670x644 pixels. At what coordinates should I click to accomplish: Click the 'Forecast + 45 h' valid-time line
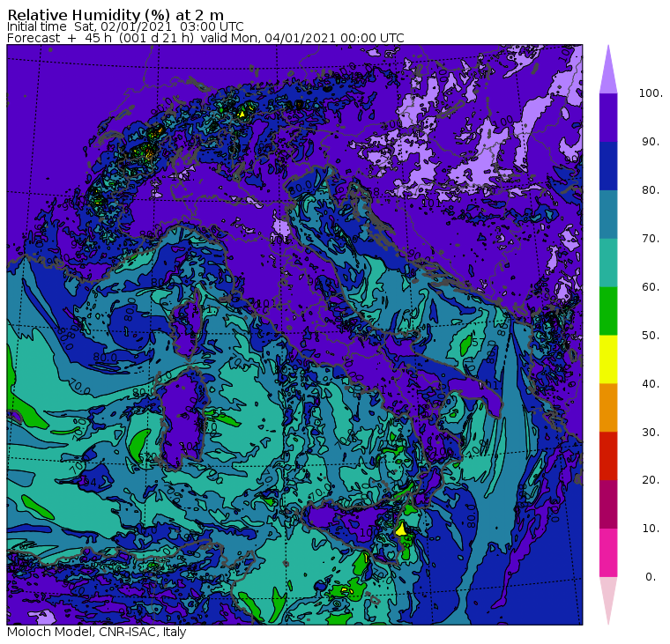(x=205, y=38)
